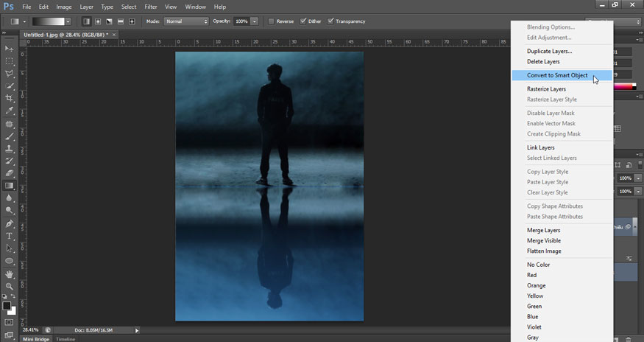Uncheck the Transparency checkbox

coord(330,21)
